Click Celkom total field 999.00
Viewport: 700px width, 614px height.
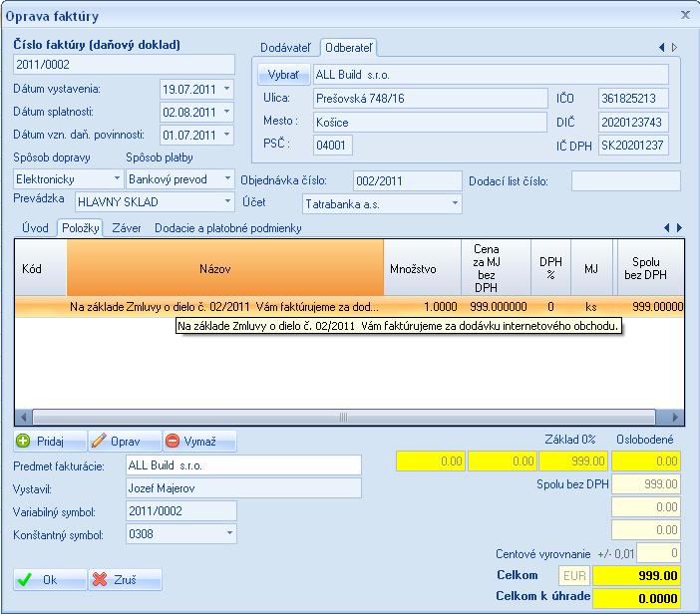tap(636, 575)
